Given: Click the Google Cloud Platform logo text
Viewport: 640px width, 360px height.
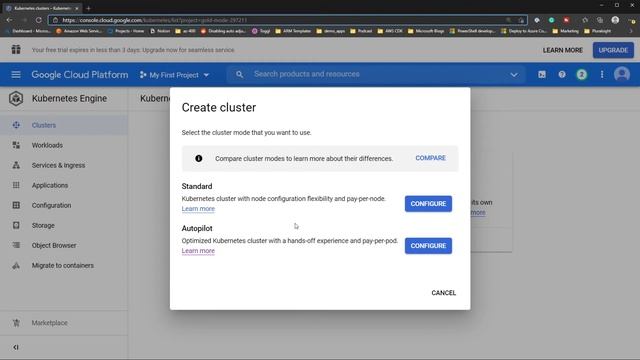Looking at the screenshot, I should click(80, 75).
